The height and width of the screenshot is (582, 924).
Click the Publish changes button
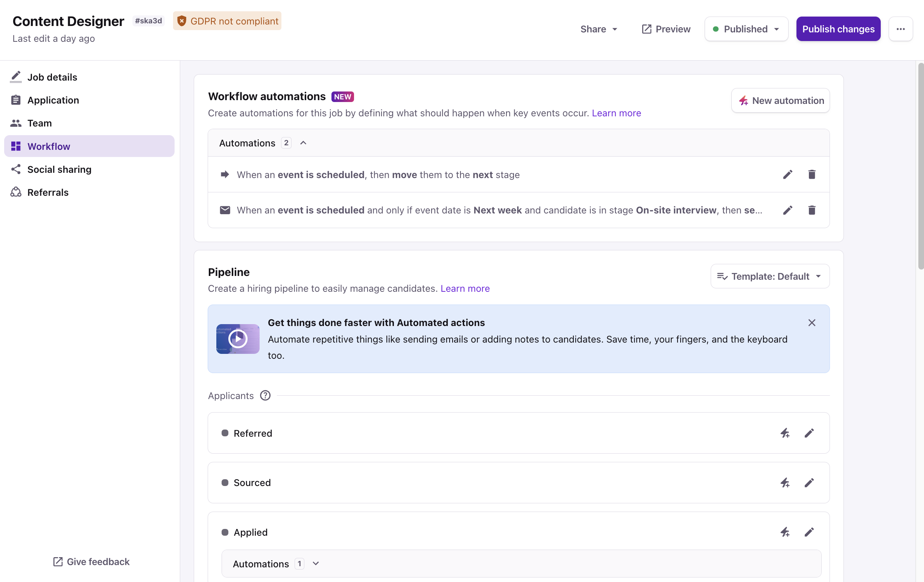click(838, 29)
